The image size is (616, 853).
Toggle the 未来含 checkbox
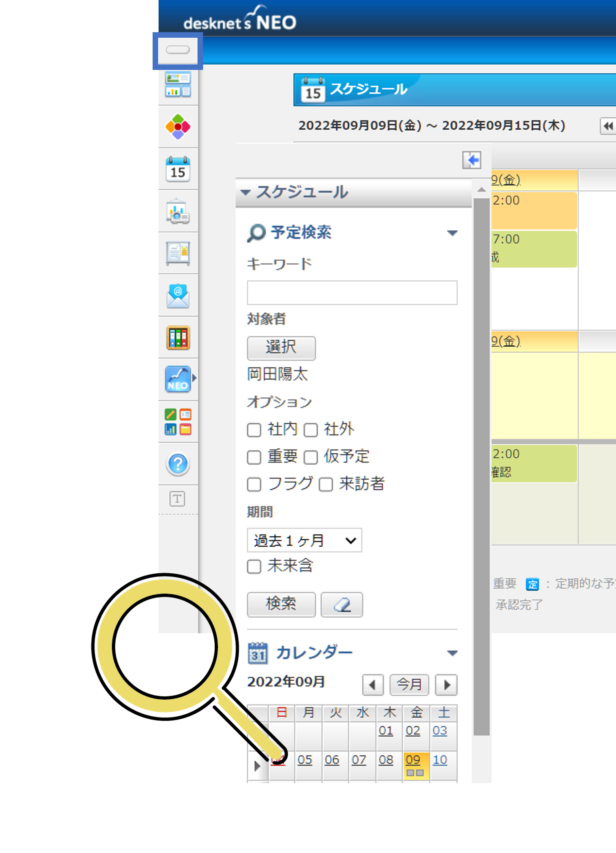coord(254,567)
